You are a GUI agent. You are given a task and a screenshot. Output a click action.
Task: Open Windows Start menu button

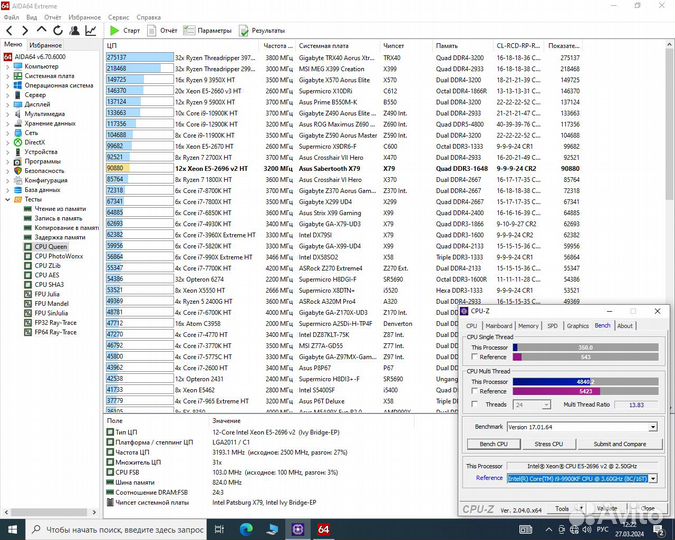(12, 529)
